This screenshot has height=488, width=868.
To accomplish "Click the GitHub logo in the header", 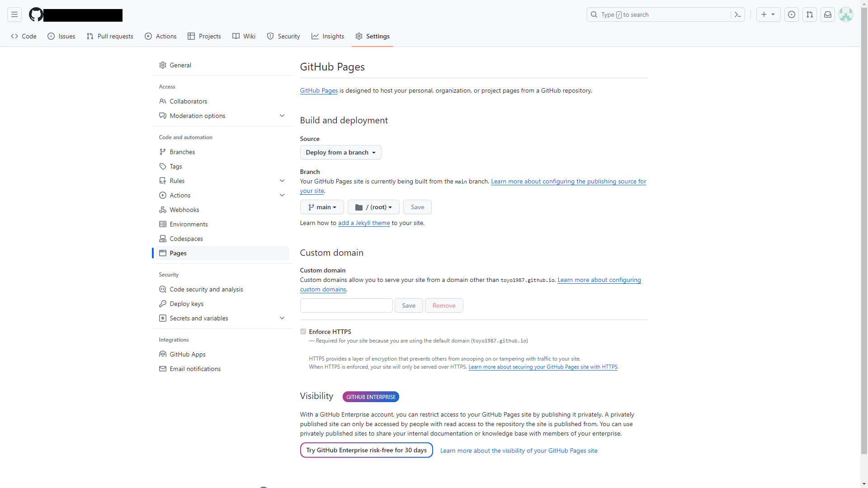I will click(x=35, y=14).
